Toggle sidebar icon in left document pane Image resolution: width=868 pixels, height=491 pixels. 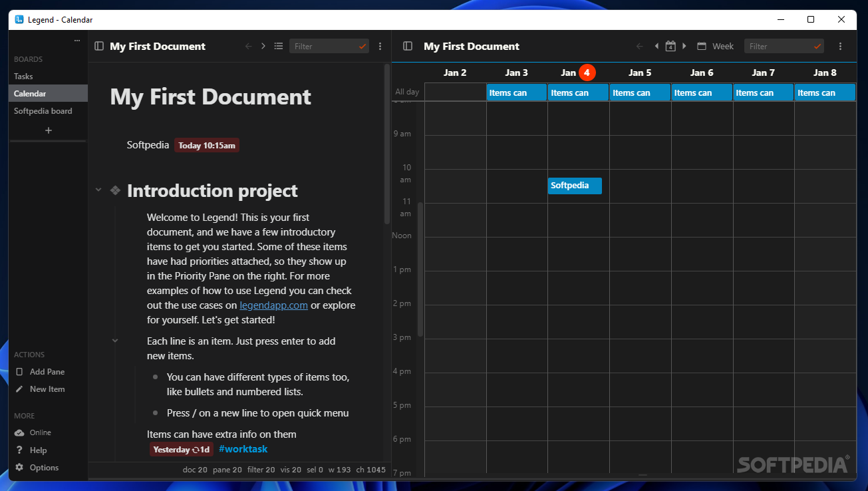pos(99,47)
